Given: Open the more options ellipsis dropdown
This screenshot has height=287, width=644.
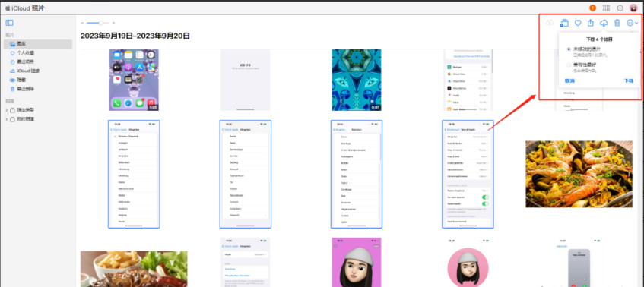Looking at the screenshot, I should pyautogui.click(x=633, y=23).
